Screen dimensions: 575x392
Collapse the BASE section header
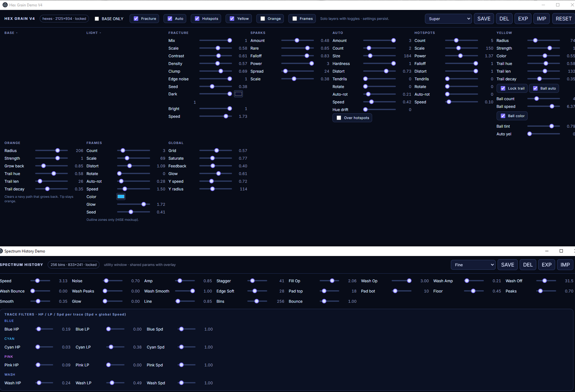11,33
